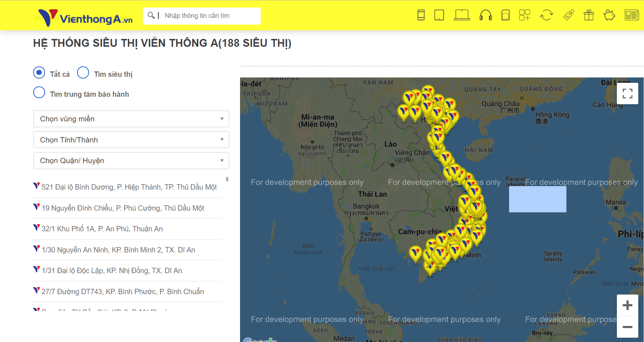
Task: Open the news page icon
Action: point(632,15)
